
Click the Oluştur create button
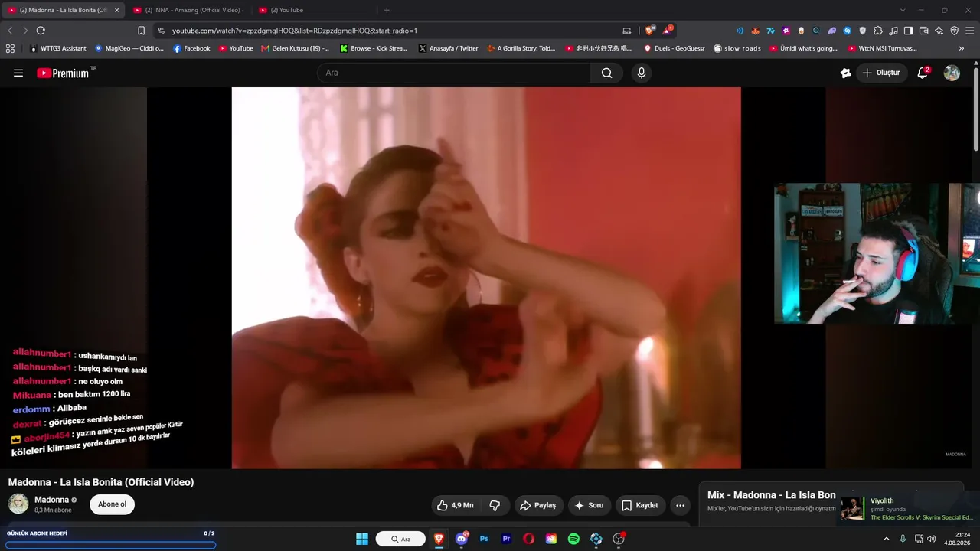881,73
